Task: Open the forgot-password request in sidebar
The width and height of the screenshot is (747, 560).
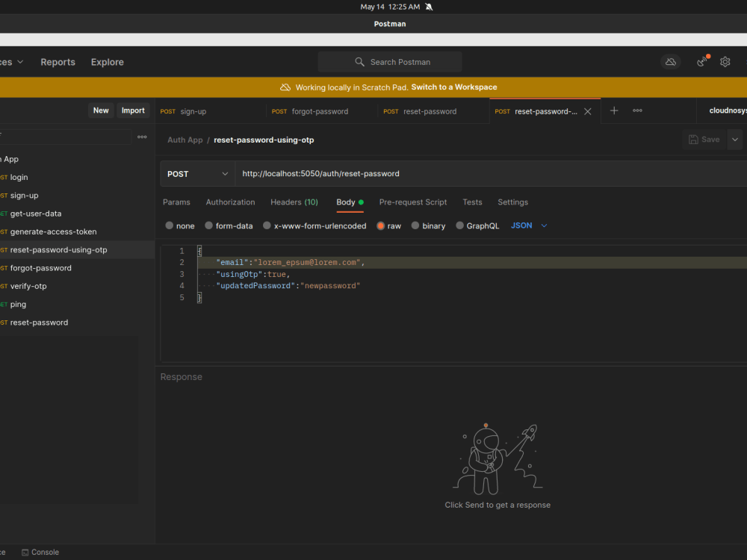Action: [77, 268]
